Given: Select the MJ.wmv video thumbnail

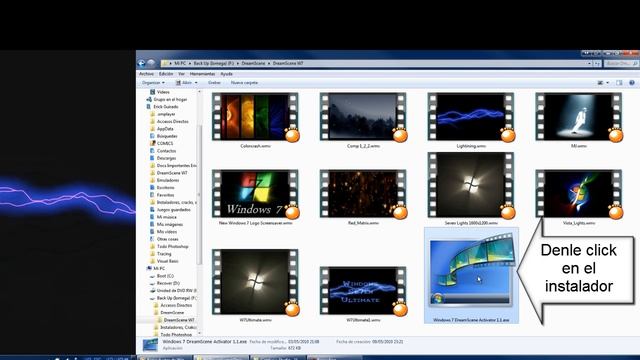Looking at the screenshot, I should coord(579,117).
